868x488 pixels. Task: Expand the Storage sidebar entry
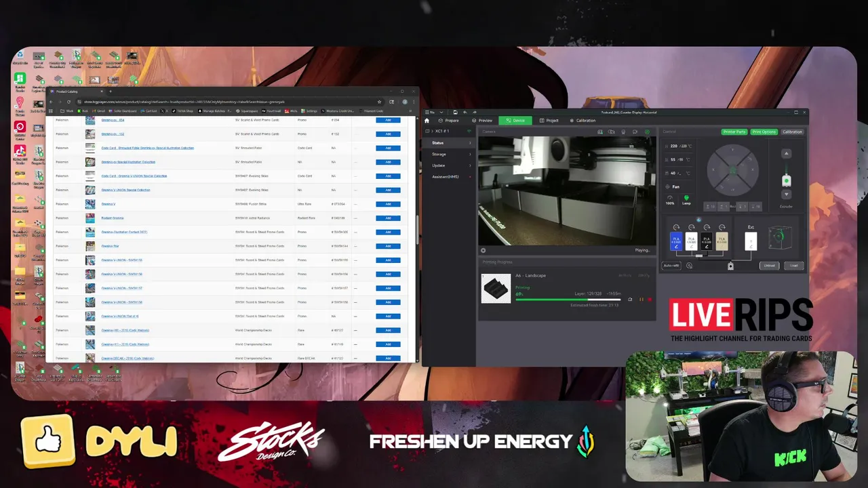pyautogui.click(x=448, y=154)
